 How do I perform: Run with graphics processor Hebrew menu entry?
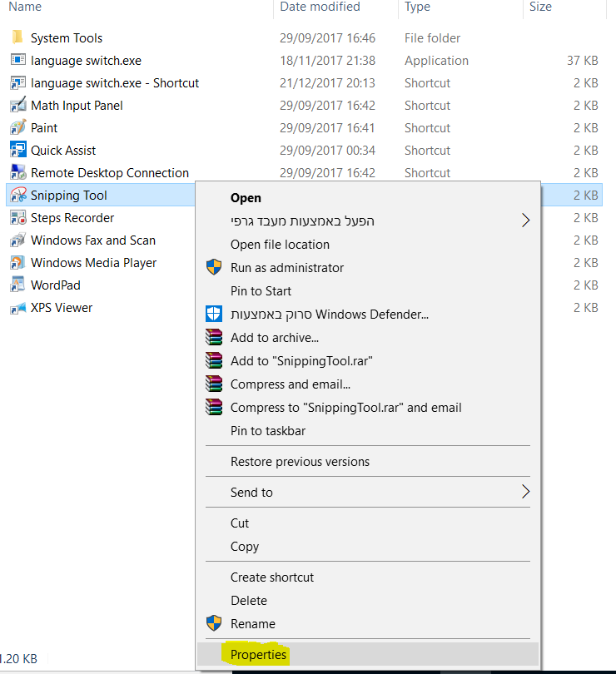[x=368, y=221]
